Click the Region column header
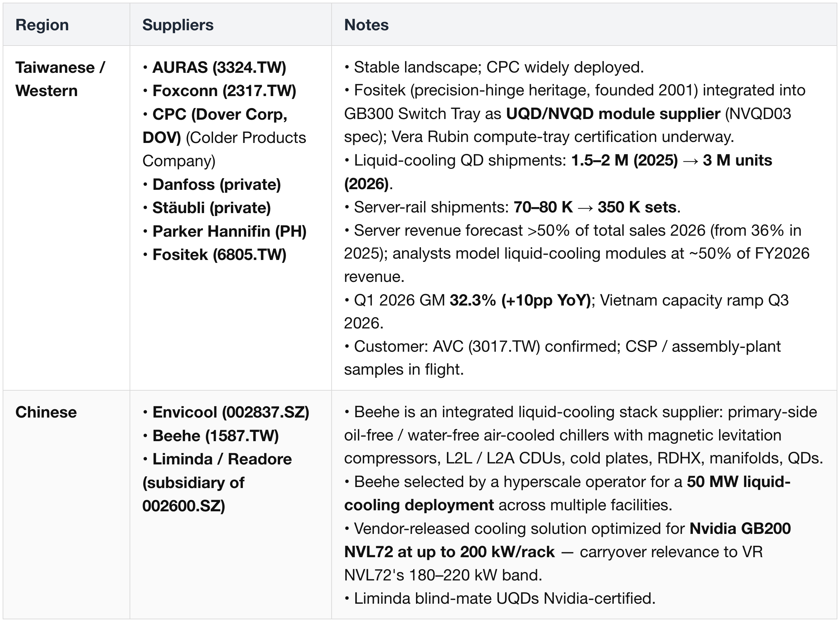The height and width of the screenshot is (622, 840). [x=42, y=25]
